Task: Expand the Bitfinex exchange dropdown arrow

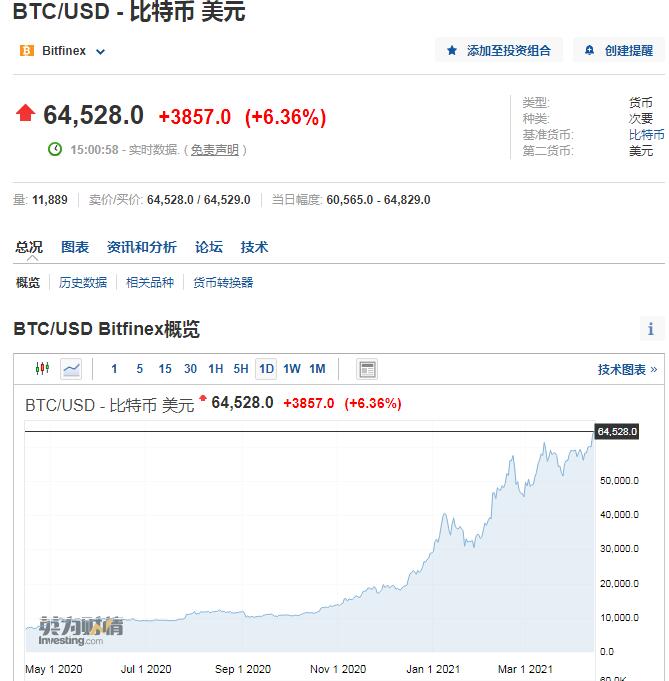Action: click(100, 52)
